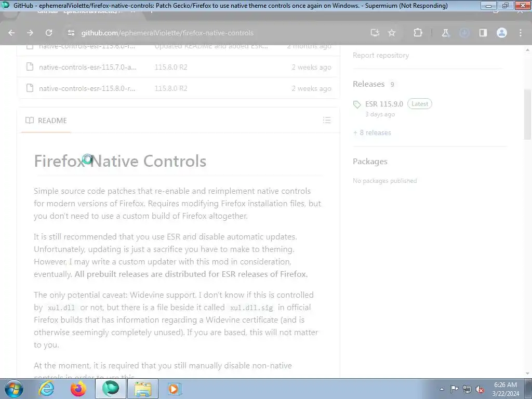Screen dimensions: 532x399
Task: Click the scrollbar down arrow
Action: [x=527, y=374]
